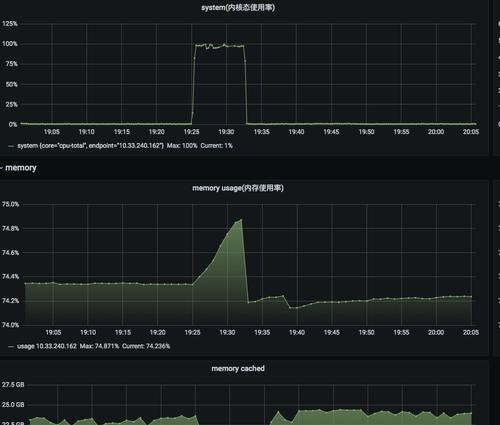Viewport: 500px width, 425px height.
Task: Toggle the system cpu-total series in legend
Action: pyautogui.click(x=90, y=146)
